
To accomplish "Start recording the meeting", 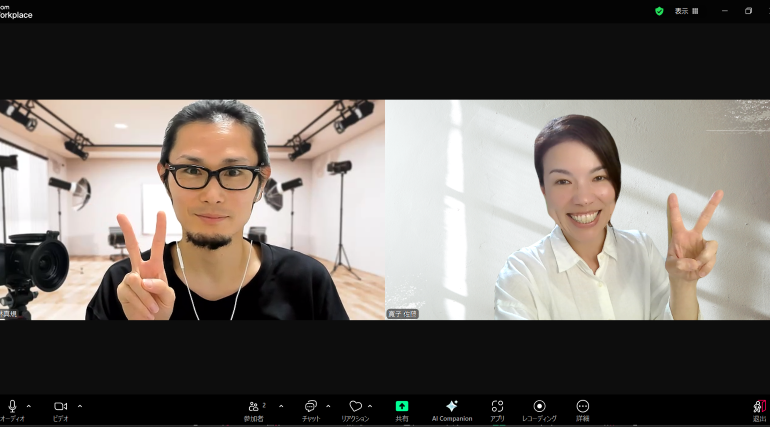I will click(x=539, y=407).
